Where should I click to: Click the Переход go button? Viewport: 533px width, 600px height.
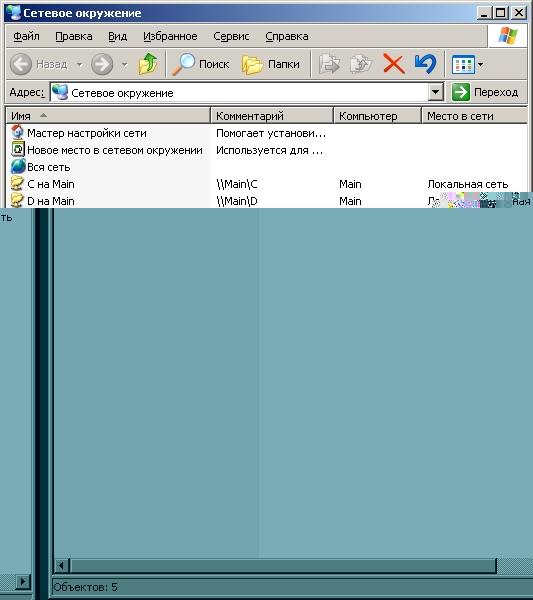click(485, 92)
